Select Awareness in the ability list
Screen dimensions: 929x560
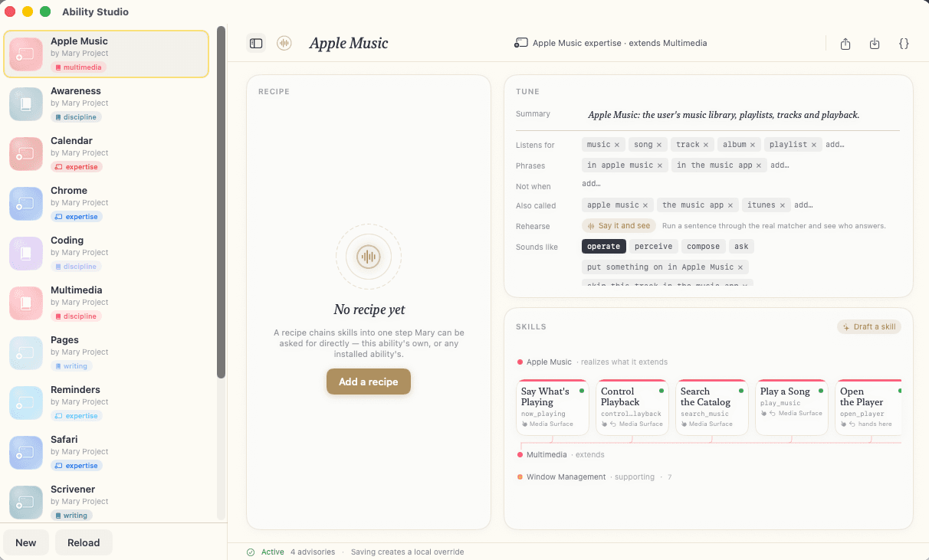click(107, 104)
